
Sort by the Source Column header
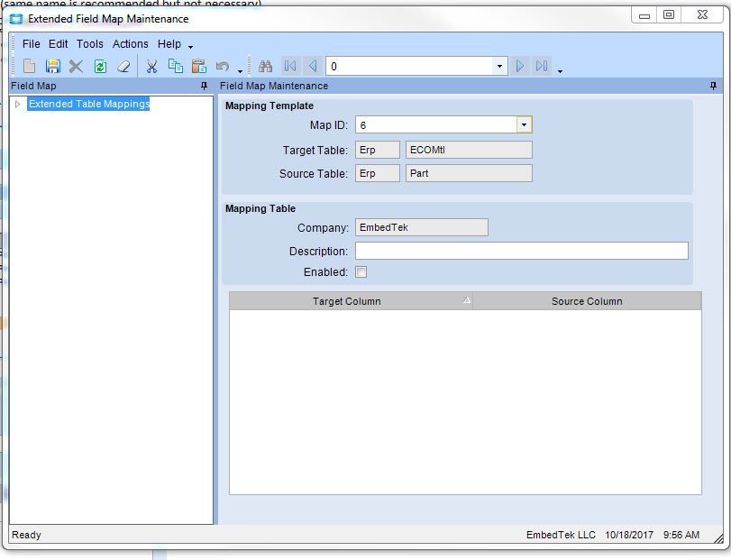(587, 301)
